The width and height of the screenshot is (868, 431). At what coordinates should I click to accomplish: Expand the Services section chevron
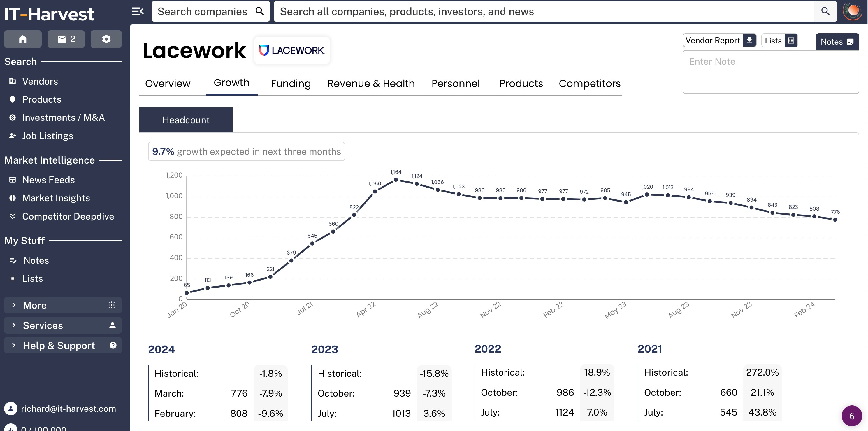(14, 325)
